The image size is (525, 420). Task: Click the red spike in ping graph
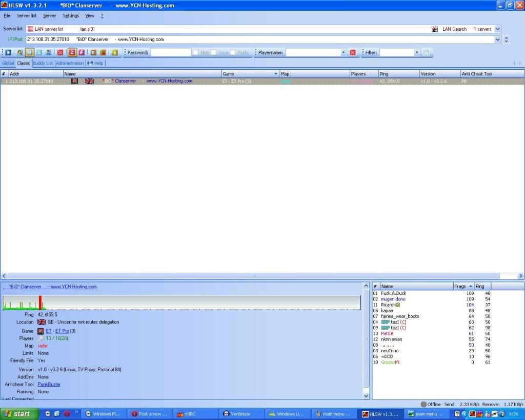point(40,303)
